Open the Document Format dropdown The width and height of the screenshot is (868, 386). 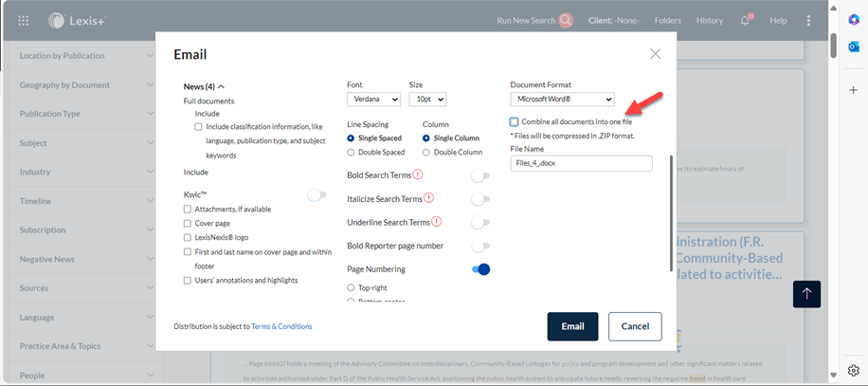[562, 100]
